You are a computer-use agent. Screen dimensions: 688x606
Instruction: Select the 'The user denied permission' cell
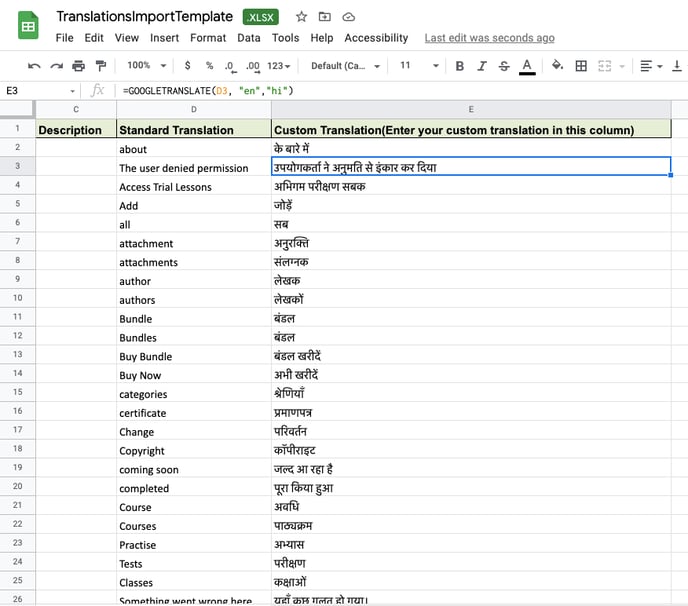coord(194,166)
